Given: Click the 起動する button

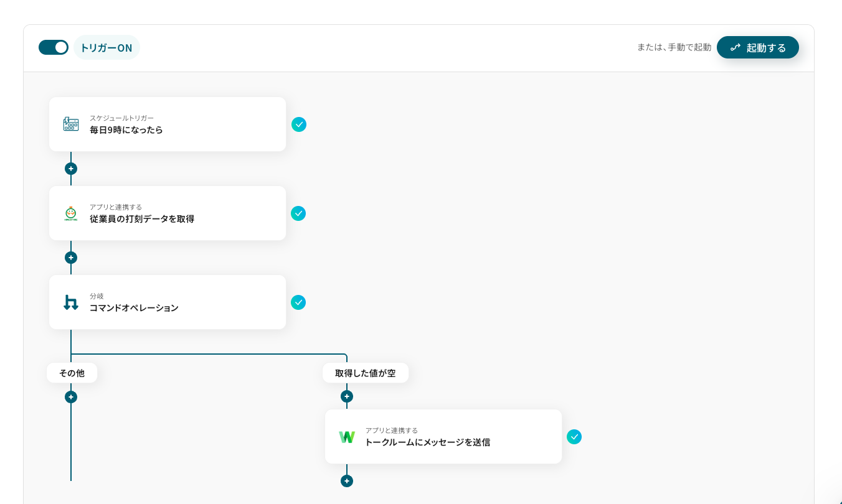Looking at the screenshot, I should [x=757, y=47].
